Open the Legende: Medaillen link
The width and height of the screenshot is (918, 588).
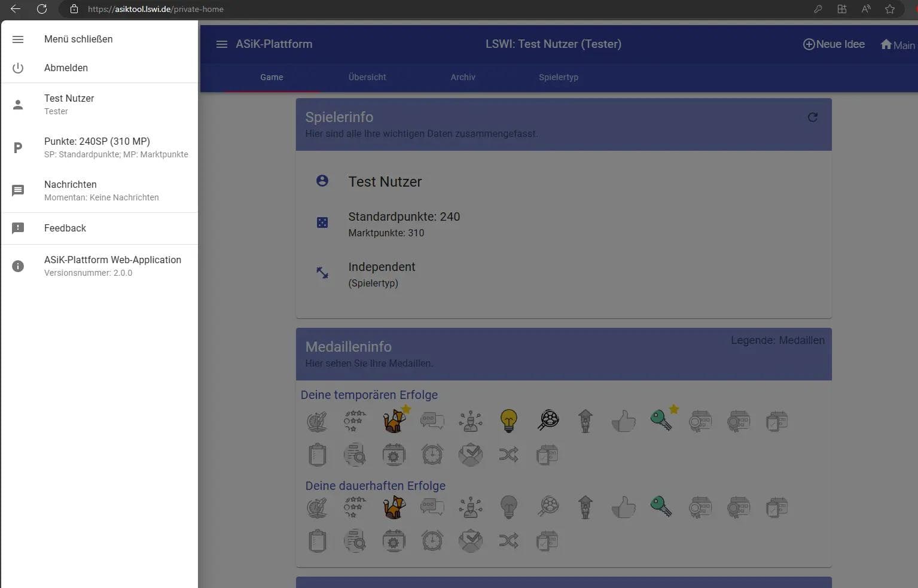pos(777,340)
